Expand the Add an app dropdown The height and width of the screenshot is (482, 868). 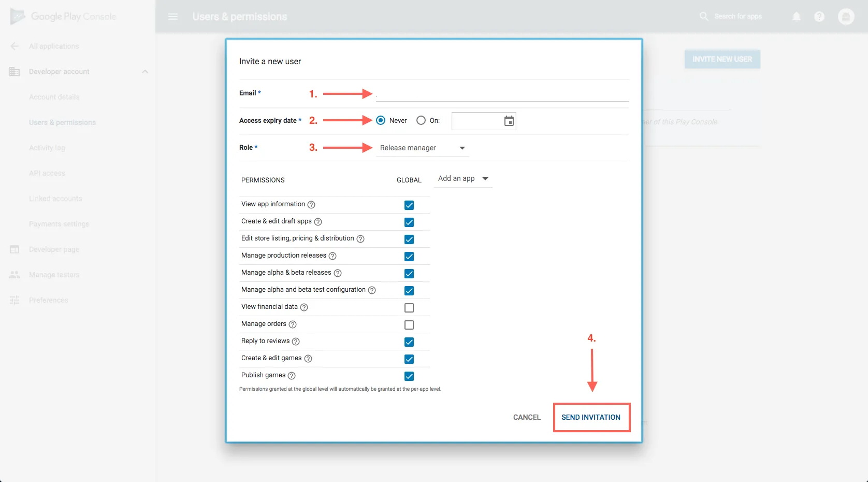pyautogui.click(x=463, y=179)
